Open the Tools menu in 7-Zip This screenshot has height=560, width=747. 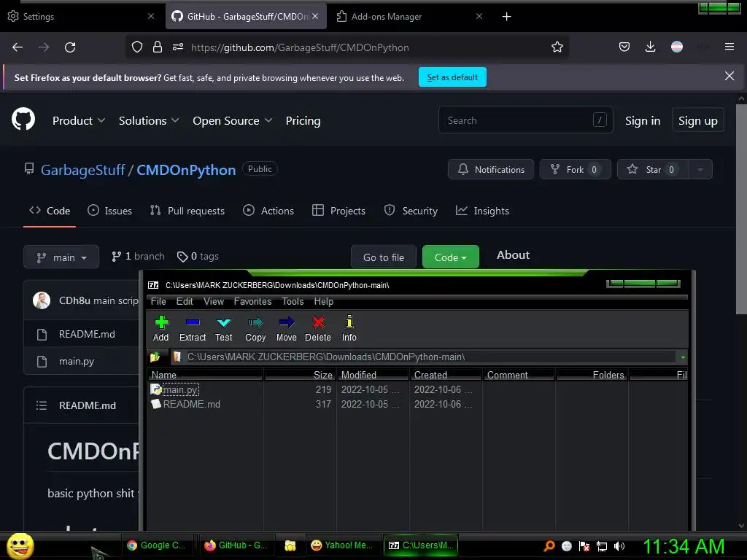[293, 301]
